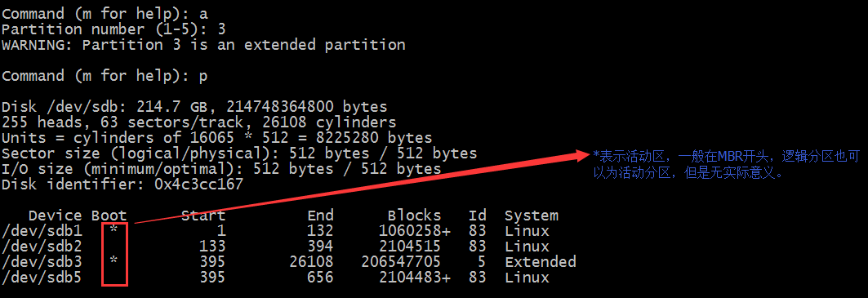The width and height of the screenshot is (868, 298).
Task: Click the WARNING extended partition message
Action: 203,45
